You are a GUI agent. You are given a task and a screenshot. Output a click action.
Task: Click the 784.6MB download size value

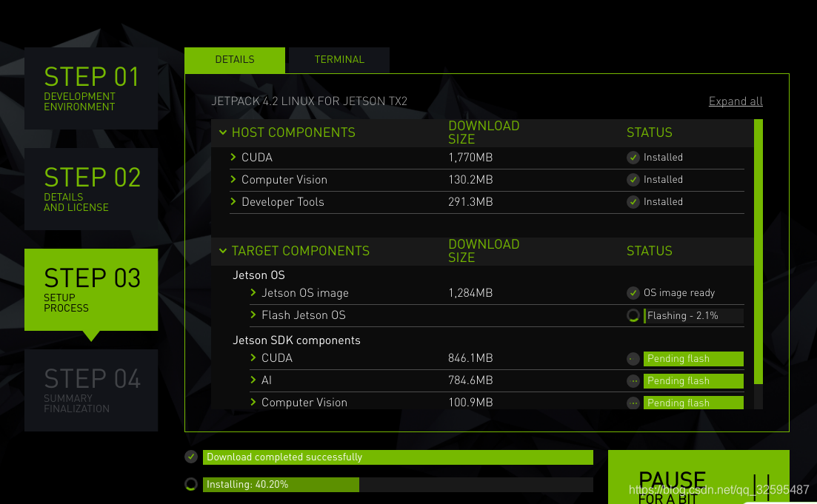tap(470, 380)
